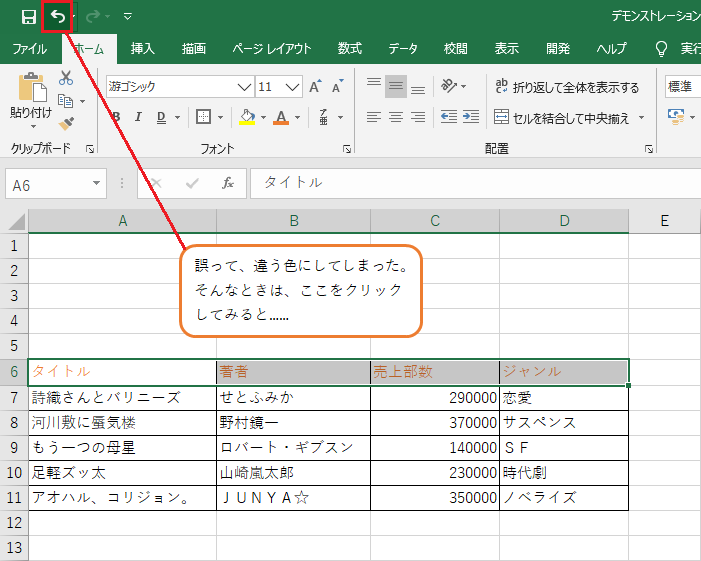Click Decrease Font Size icon
The width and height of the screenshot is (701, 561).
(338, 86)
